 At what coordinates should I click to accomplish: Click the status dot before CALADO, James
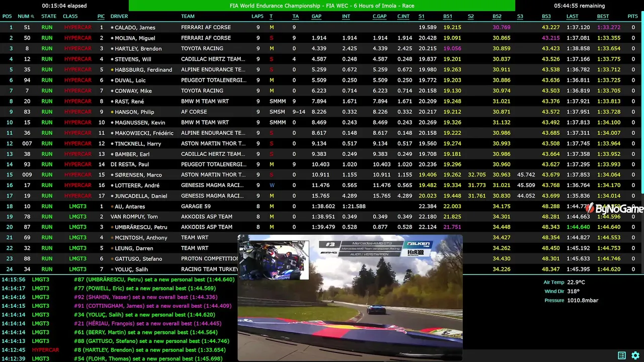[x=112, y=28]
